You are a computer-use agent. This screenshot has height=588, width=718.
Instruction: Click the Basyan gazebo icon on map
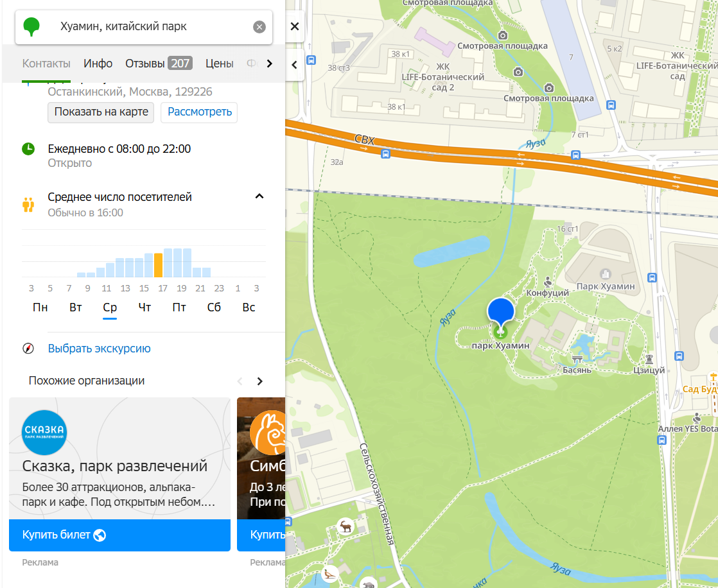tap(577, 359)
